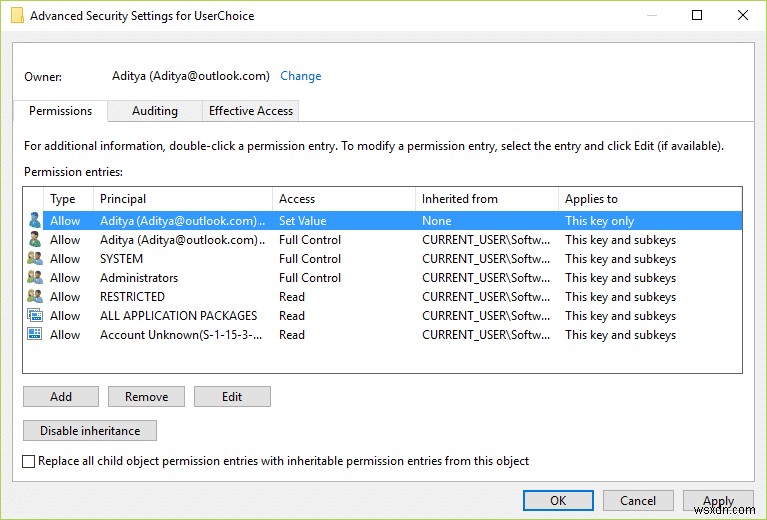Sort entries by the Principal column header
Screen dimensions: 767x520
182,199
